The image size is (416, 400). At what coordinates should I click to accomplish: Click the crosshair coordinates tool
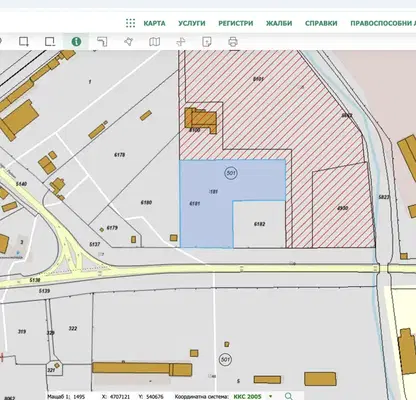(181, 42)
